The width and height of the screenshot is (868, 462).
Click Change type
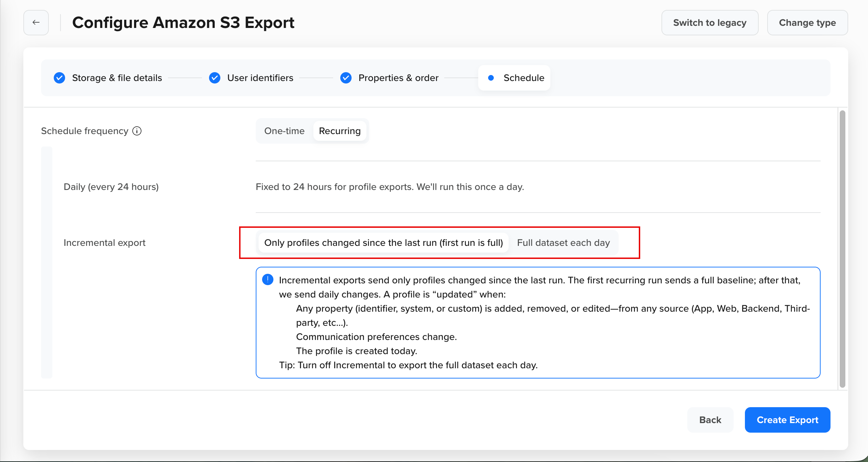click(807, 22)
